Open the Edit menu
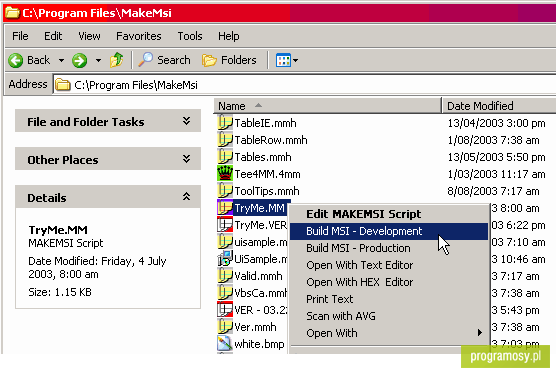This screenshot has width=556, height=374. coord(53,36)
